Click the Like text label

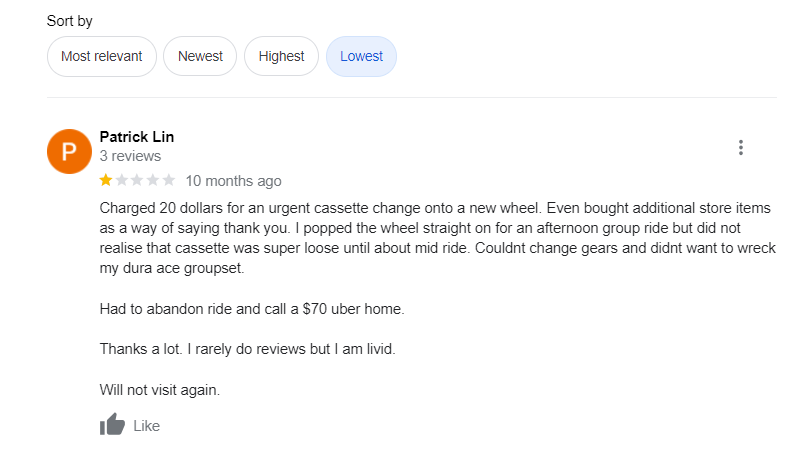(x=146, y=426)
